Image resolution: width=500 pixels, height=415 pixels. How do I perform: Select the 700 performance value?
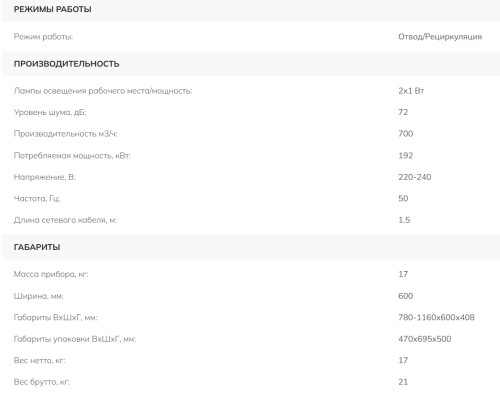tap(406, 134)
